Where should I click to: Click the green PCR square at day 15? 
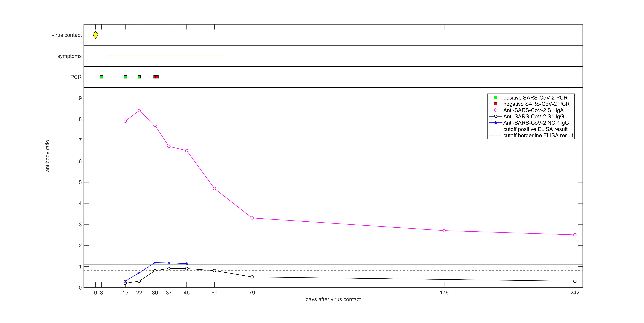125,77
